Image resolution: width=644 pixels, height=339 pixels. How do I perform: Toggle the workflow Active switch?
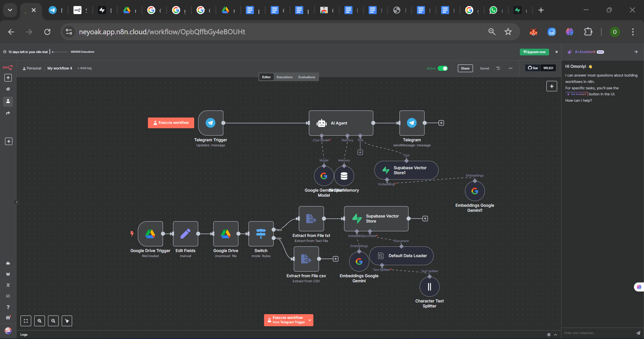pyautogui.click(x=443, y=68)
